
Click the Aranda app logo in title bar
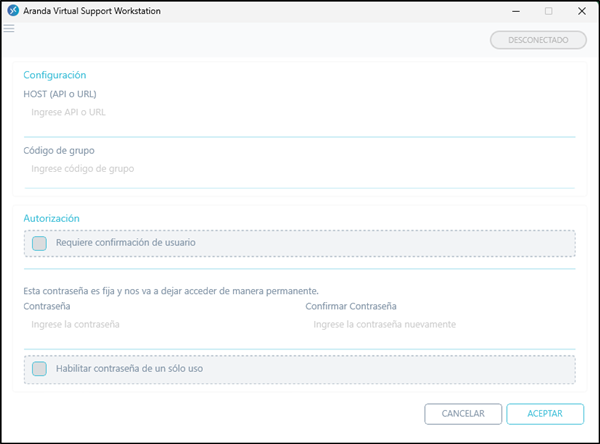pos(13,11)
